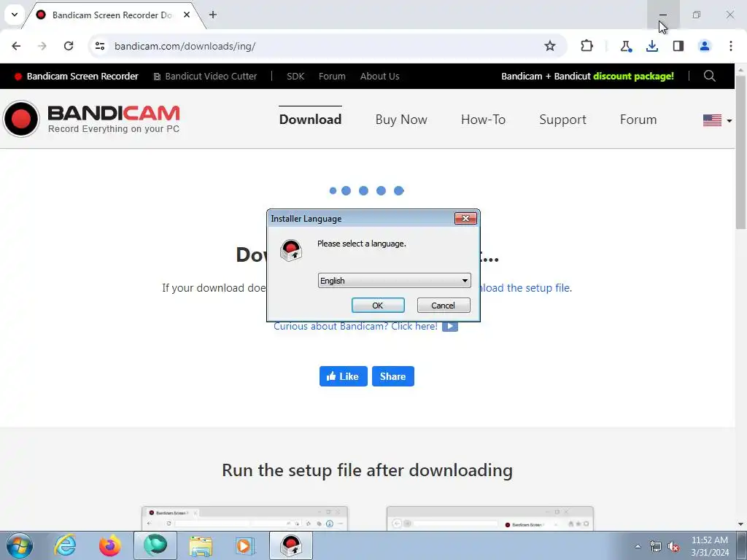Open Chrome Labs flask icon
The width and height of the screenshot is (747, 560).
[x=625, y=46]
